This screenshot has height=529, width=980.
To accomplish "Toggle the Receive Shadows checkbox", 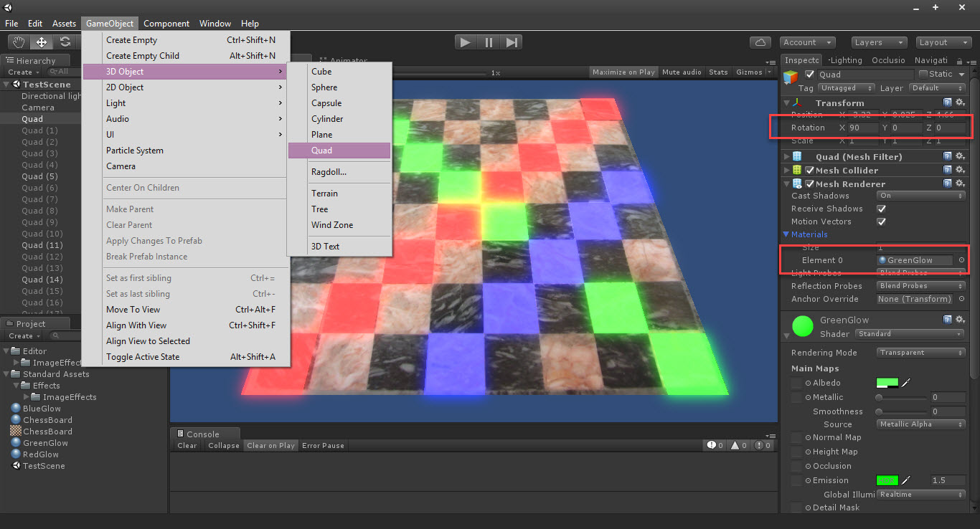I will (882, 209).
